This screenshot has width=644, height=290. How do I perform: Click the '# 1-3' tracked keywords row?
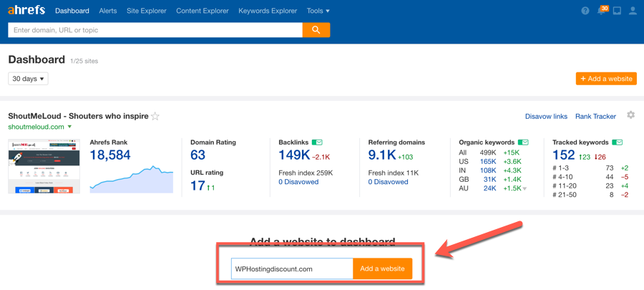tap(590, 168)
